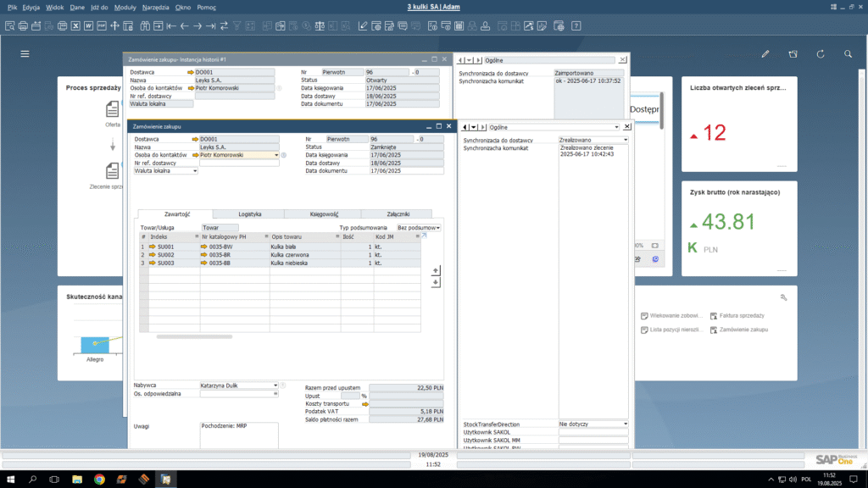Export document to Word via toolbar

point(88,26)
